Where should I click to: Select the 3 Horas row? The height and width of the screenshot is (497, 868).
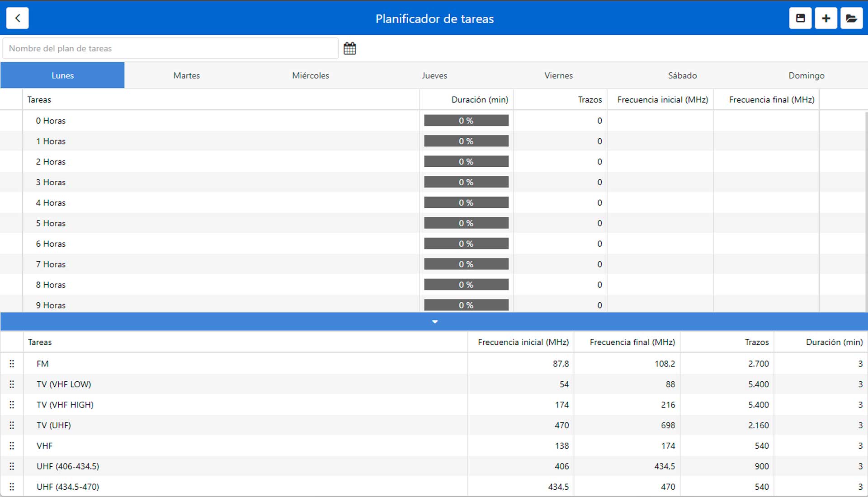tap(433, 182)
